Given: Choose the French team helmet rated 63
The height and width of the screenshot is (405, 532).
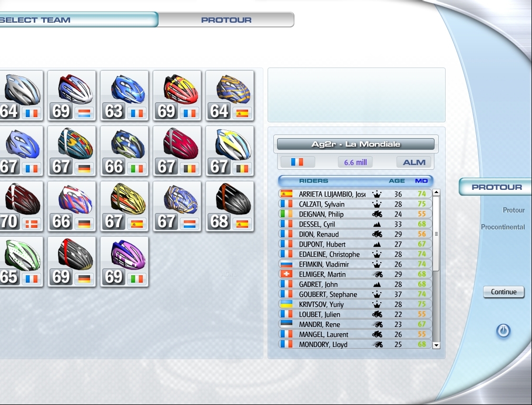Looking at the screenshot, I should point(124,95).
